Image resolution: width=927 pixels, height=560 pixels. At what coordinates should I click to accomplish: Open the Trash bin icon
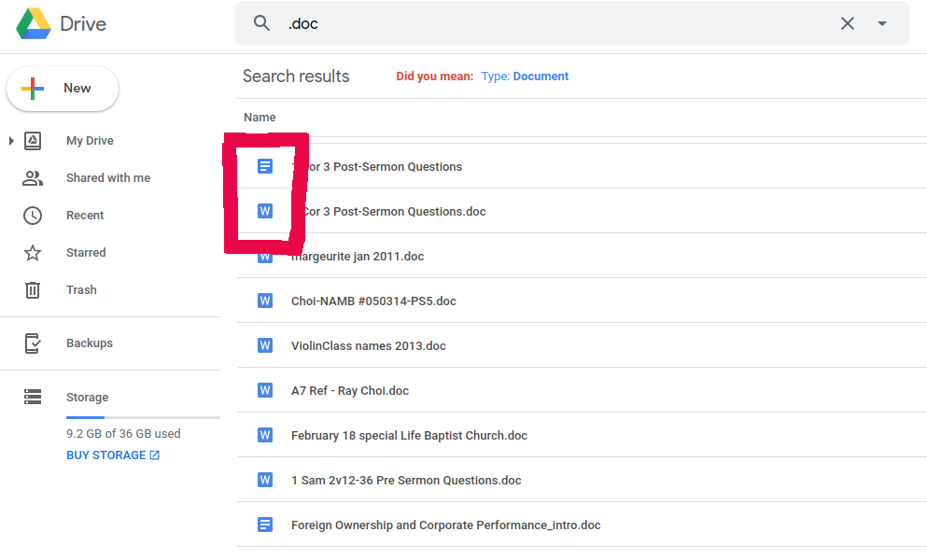coord(33,290)
